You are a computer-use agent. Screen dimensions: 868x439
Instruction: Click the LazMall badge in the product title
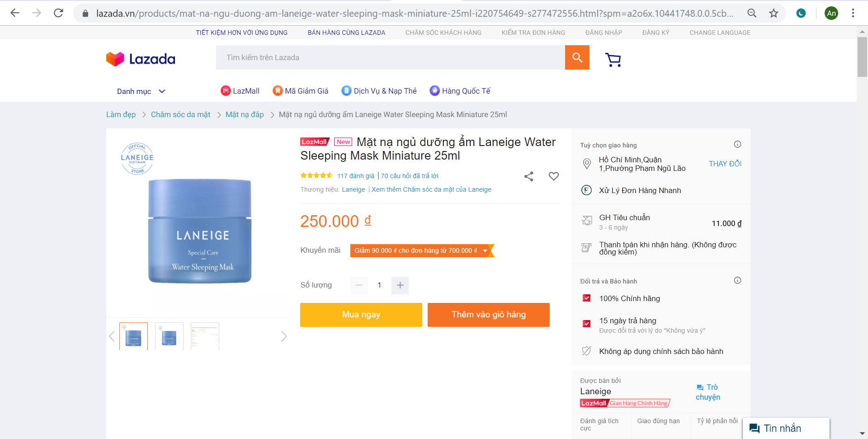pos(315,142)
